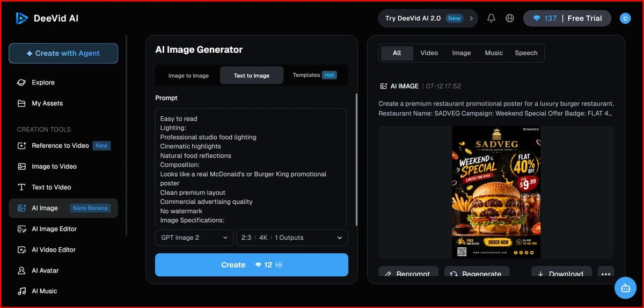The height and width of the screenshot is (308, 644).
Task: Click the New badge in Try DeeVid AI 2.0
Action: pos(455,18)
